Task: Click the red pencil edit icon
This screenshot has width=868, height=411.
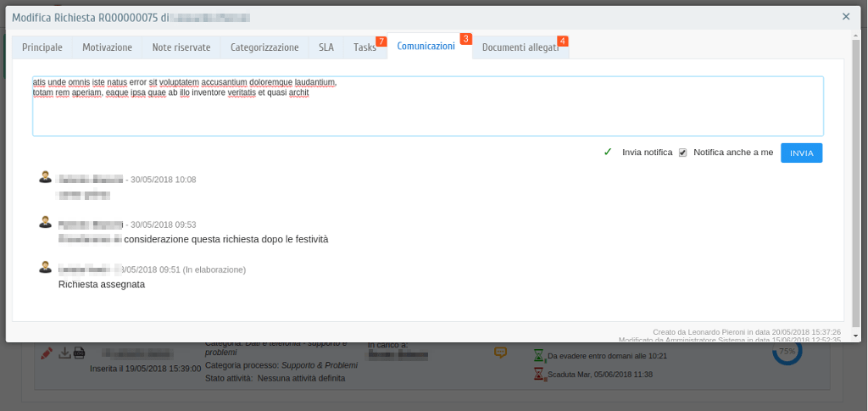Action: click(x=47, y=353)
